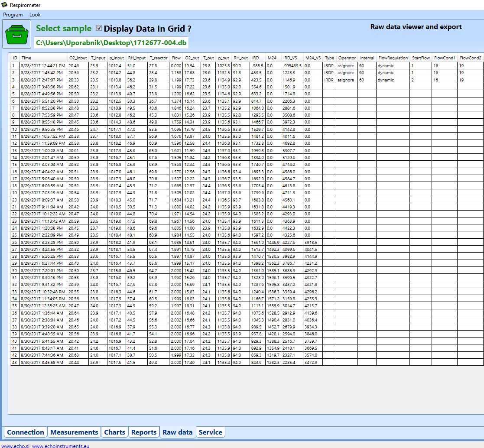Switch to the Connection tab

(26, 432)
